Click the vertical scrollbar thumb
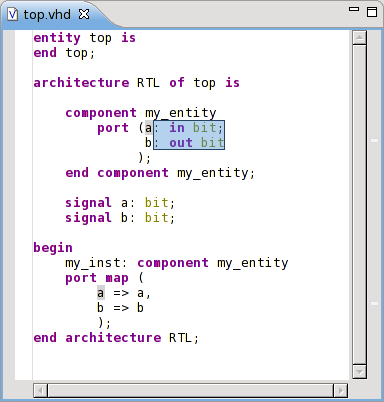Screen dimensions: 384x402 pyautogui.click(x=359, y=205)
